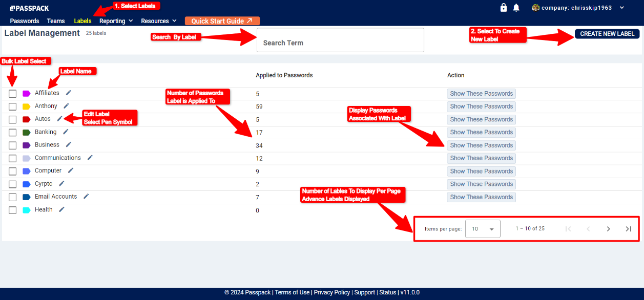The width and height of the screenshot is (644, 300).
Task: Show passwords for Computer label
Action: pos(482,171)
